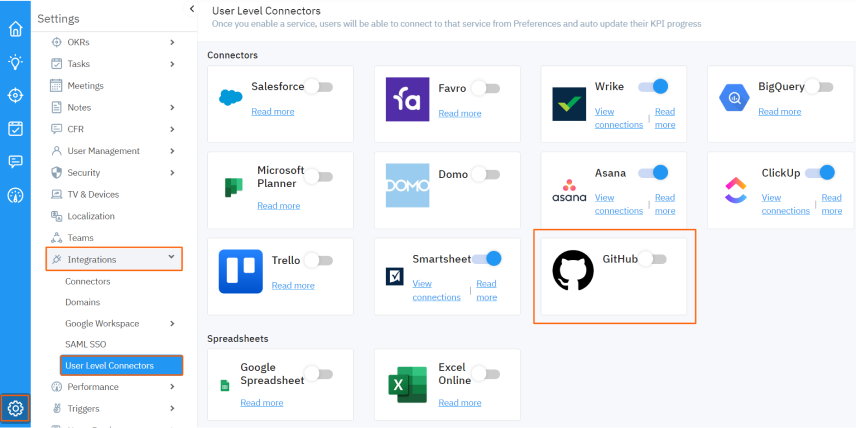Click the Trello logo
Image resolution: width=856 pixels, height=428 pixels.
240,271
